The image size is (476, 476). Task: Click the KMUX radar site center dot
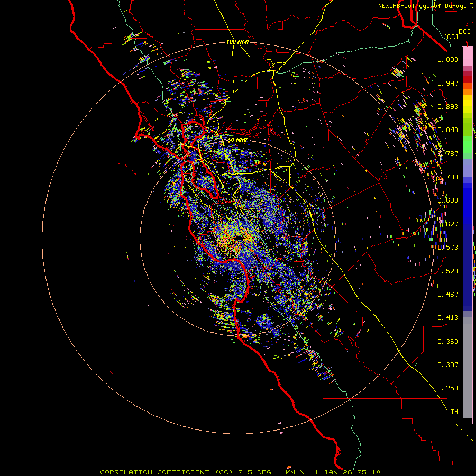click(239, 237)
